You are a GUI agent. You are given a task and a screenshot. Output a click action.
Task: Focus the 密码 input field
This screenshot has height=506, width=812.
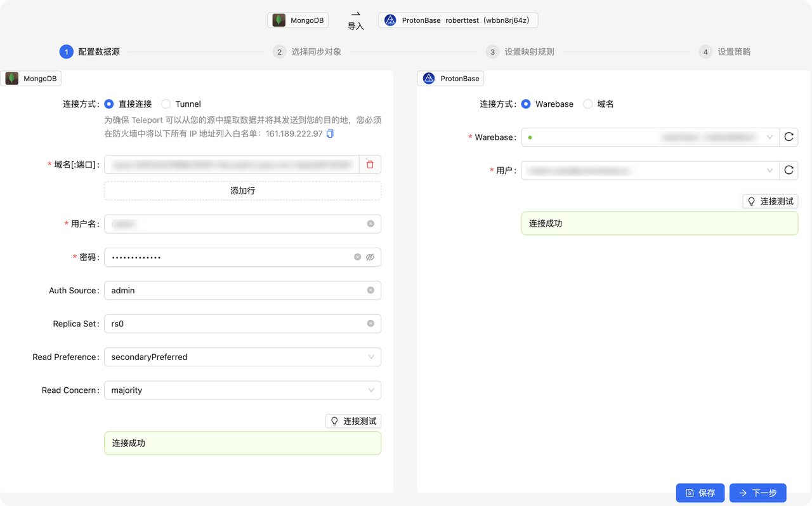point(242,257)
